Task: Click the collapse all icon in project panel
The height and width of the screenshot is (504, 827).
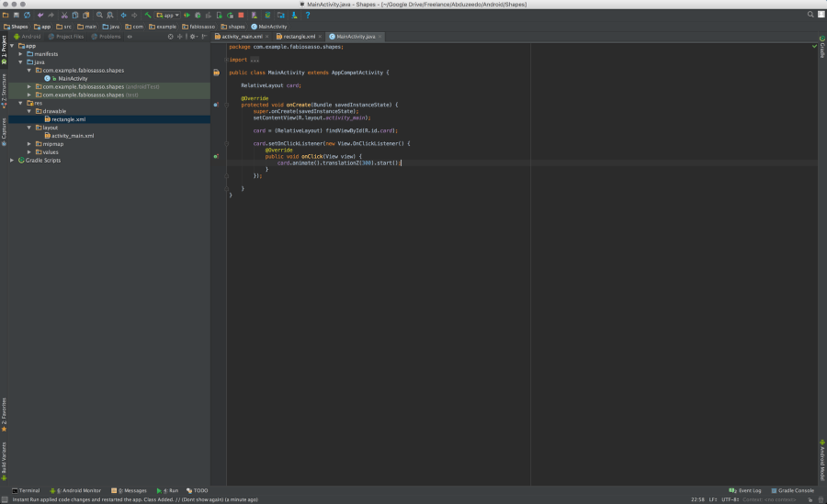Action: 180,37
